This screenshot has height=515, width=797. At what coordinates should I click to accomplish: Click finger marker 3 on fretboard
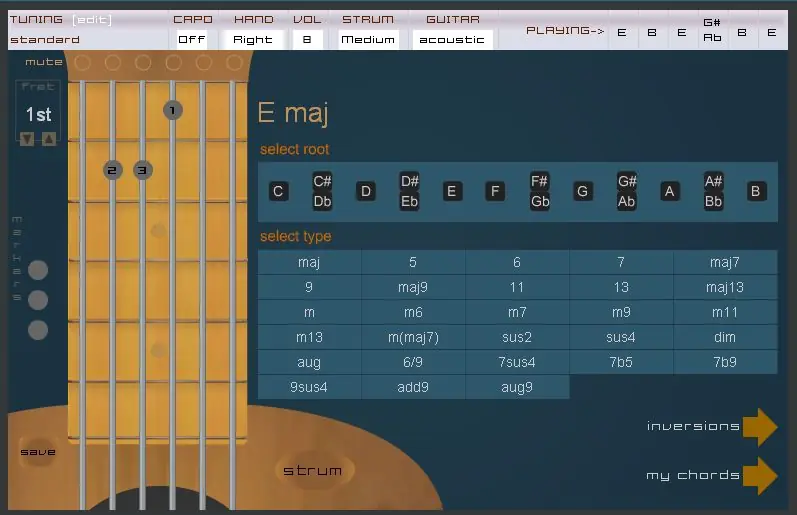click(x=142, y=170)
